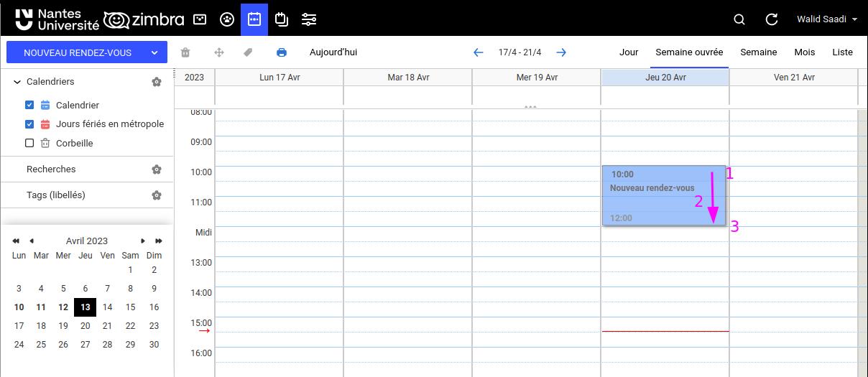Open Calendriers gear options
Screen dimensions: 868x377
pyautogui.click(x=157, y=82)
